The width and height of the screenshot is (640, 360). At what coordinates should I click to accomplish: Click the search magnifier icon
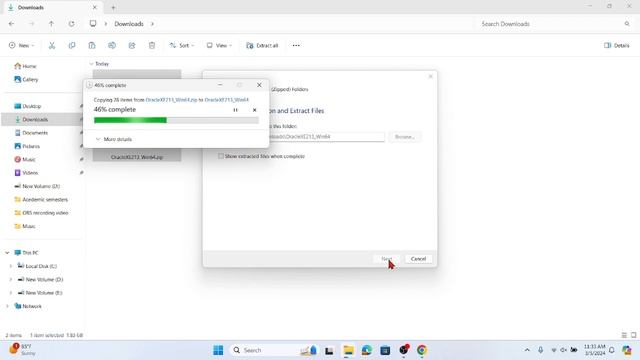point(627,24)
